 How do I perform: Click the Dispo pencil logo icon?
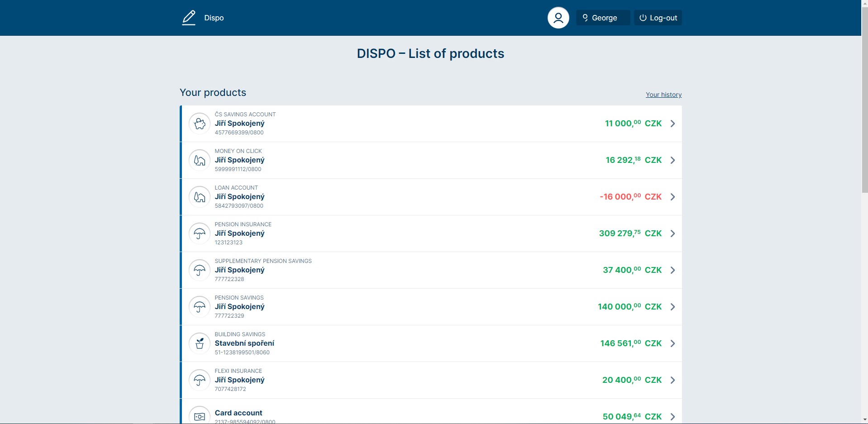click(x=189, y=18)
